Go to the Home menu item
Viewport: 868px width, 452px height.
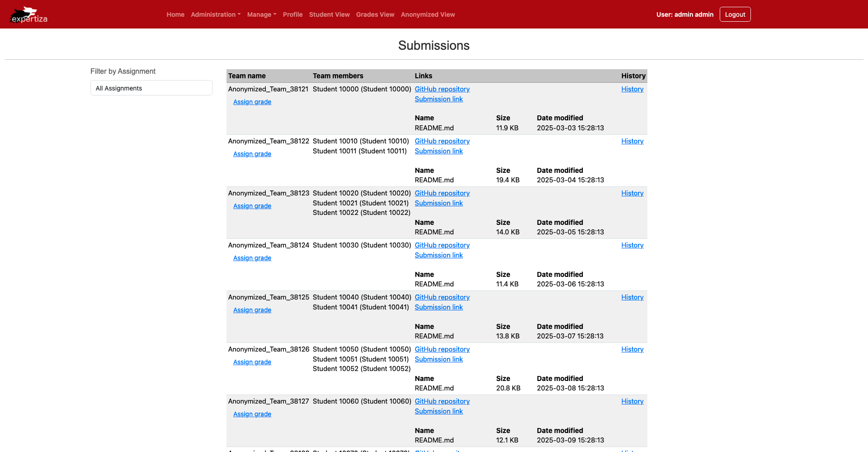click(x=175, y=14)
